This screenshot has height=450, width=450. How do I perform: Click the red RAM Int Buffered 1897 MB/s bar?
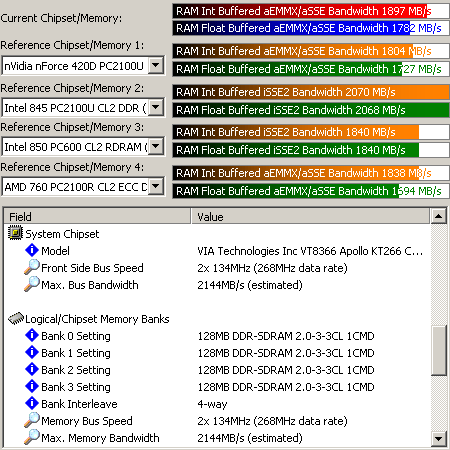(x=311, y=11)
